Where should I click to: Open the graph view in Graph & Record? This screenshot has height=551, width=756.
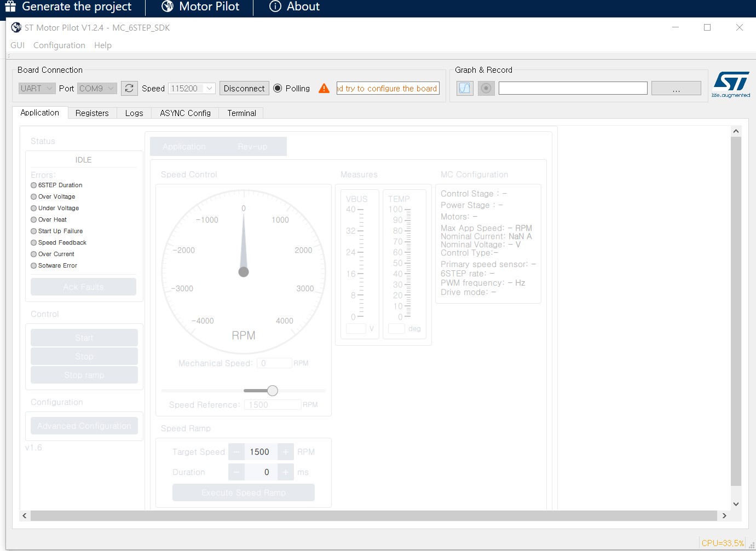click(x=464, y=88)
